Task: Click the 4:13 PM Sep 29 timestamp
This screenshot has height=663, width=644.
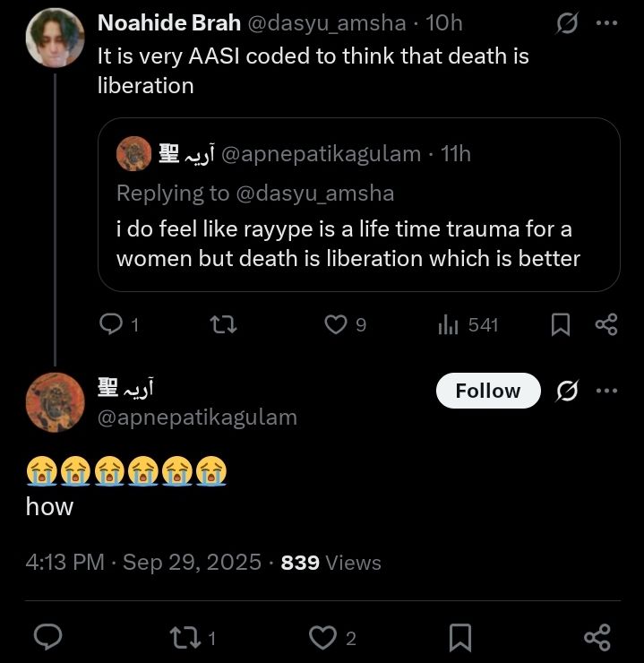Action: [143, 563]
